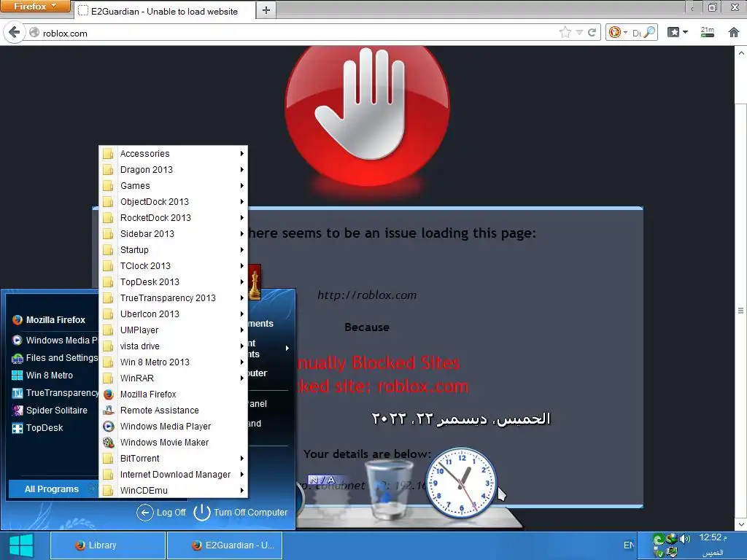Click the analog clock dock icon
Screen dimensions: 747x560
tap(460, 482)
